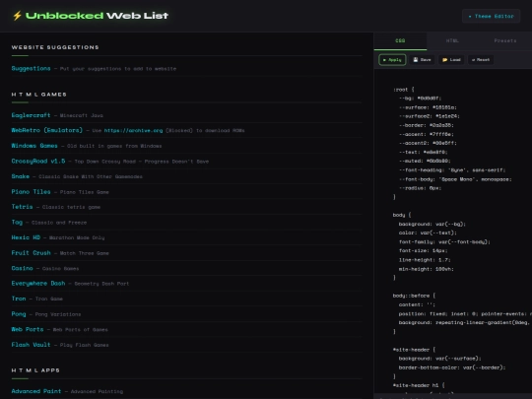This screenshot has height=399, width=532.
Task: Click the border-bottom-color line in editor
Action: pos(452,367)
